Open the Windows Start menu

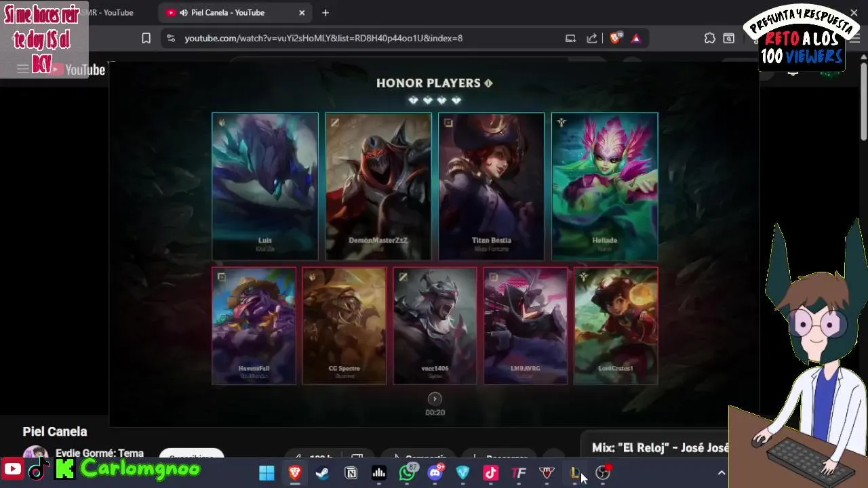(267, 473)
